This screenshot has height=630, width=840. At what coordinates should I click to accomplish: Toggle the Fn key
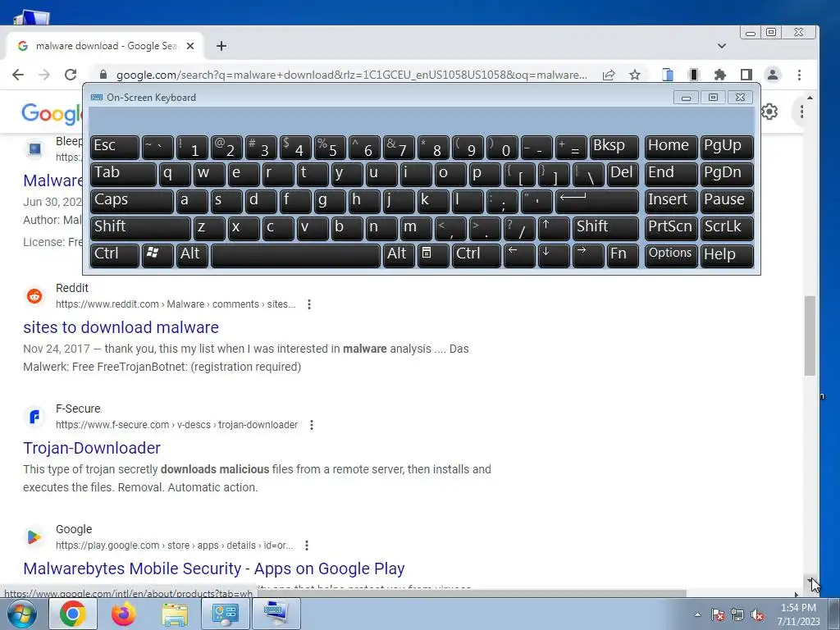pyautogui.click(x=623, y=256)
